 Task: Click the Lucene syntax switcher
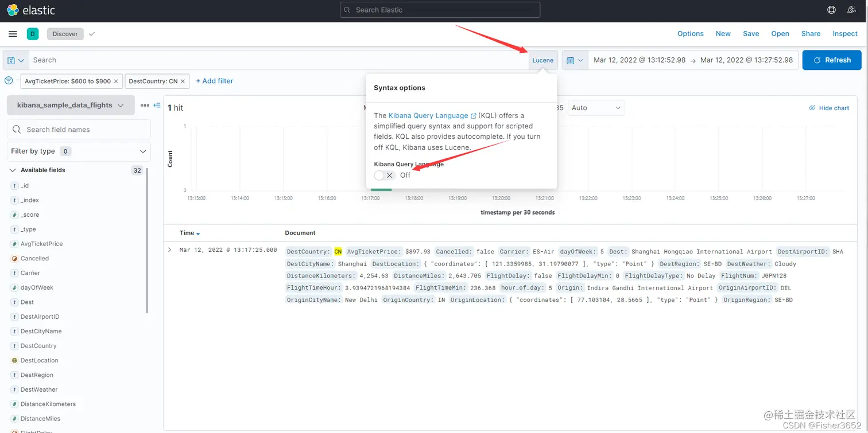point(542,60)
